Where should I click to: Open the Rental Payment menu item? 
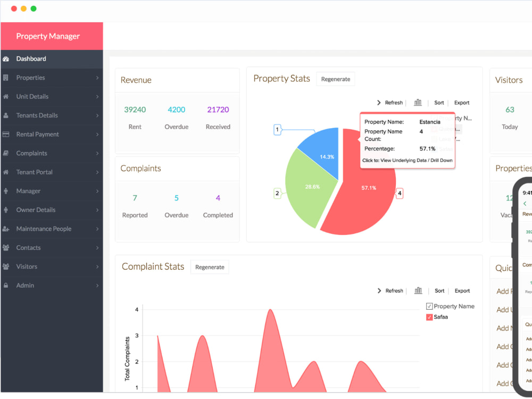click(x=52, y=135)
